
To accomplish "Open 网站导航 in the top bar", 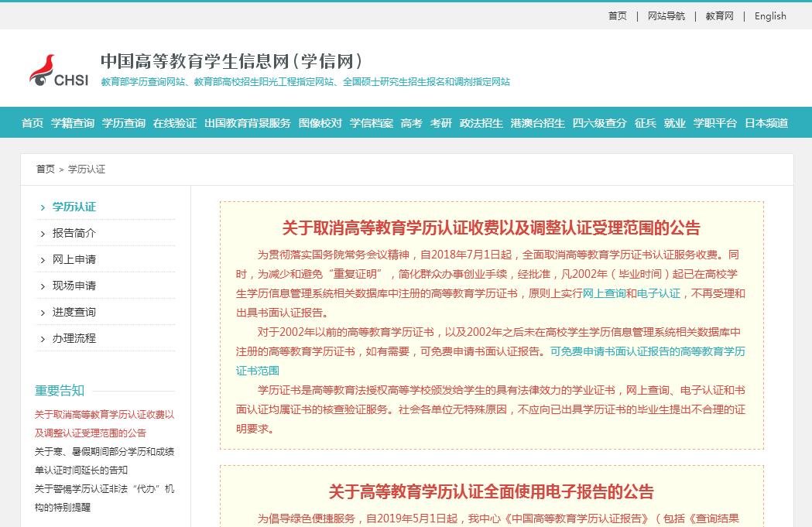I will tap(666, 16).
